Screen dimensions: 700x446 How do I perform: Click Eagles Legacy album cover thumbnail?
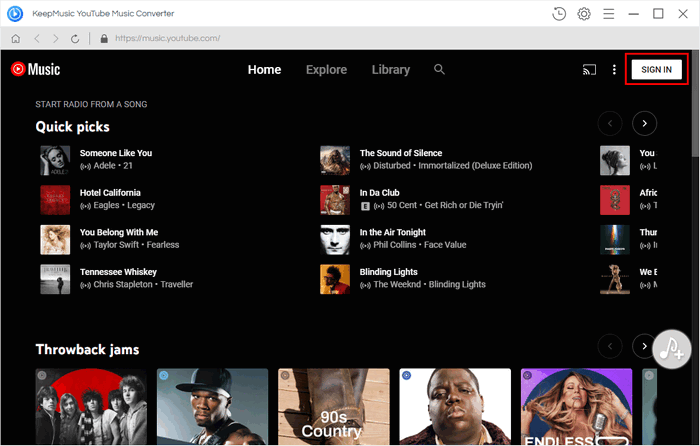point(55,200)
